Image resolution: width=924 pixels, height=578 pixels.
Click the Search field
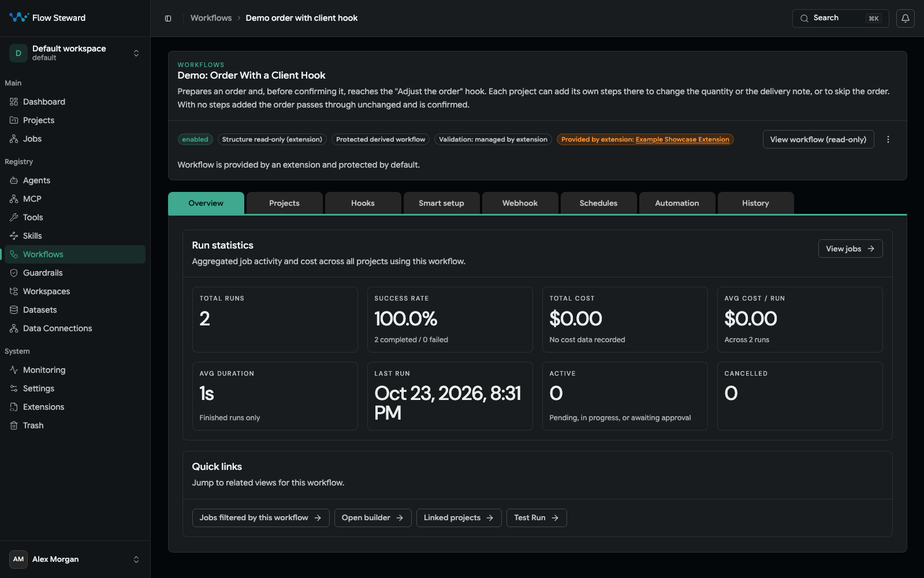pyautogui.click(x=840, y=18)
